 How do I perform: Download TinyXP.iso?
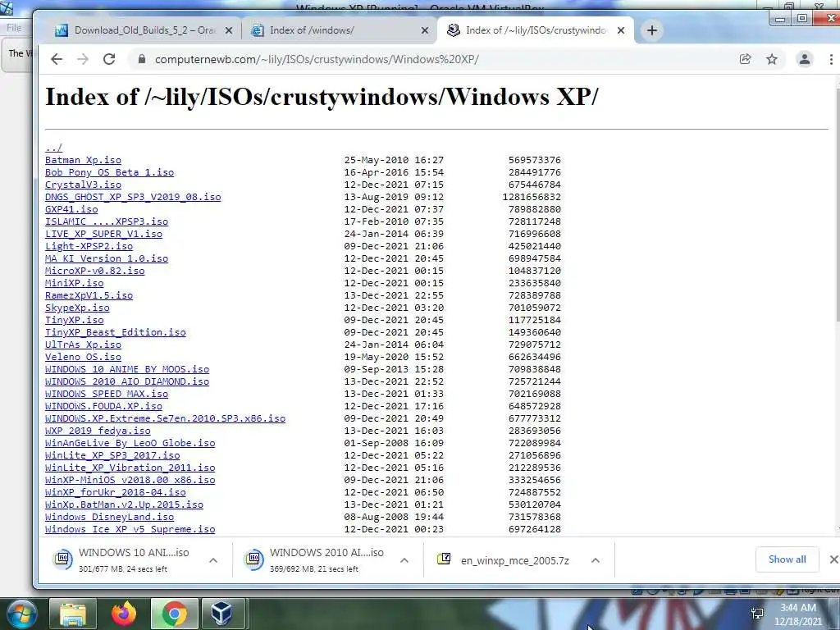coord(75,321)
